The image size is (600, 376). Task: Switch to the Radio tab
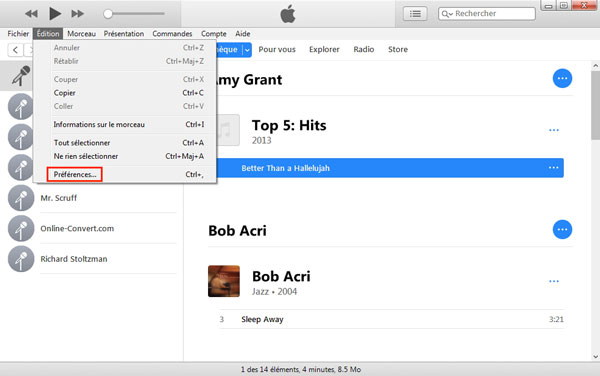(364, 49)
